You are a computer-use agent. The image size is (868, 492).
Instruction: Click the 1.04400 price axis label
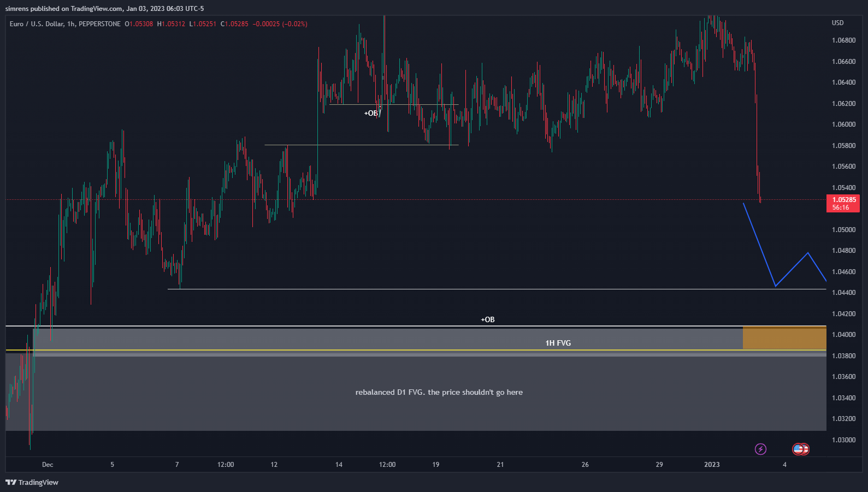pos(843,293)
